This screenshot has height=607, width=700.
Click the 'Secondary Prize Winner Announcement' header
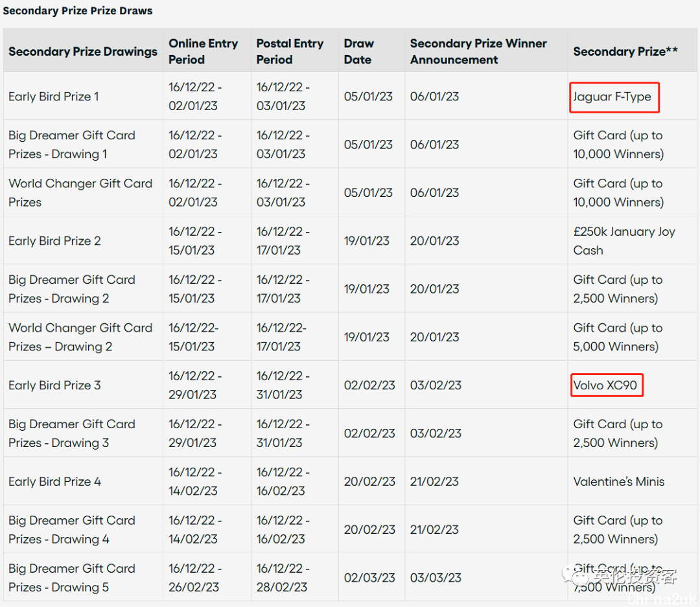coord(478,51)
